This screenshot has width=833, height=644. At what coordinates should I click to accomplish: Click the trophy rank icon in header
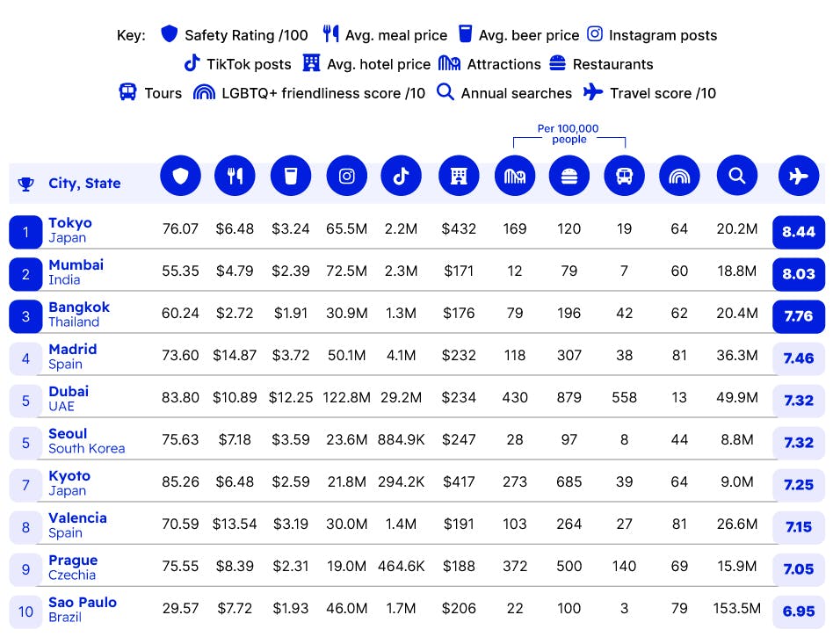[25, 184]
